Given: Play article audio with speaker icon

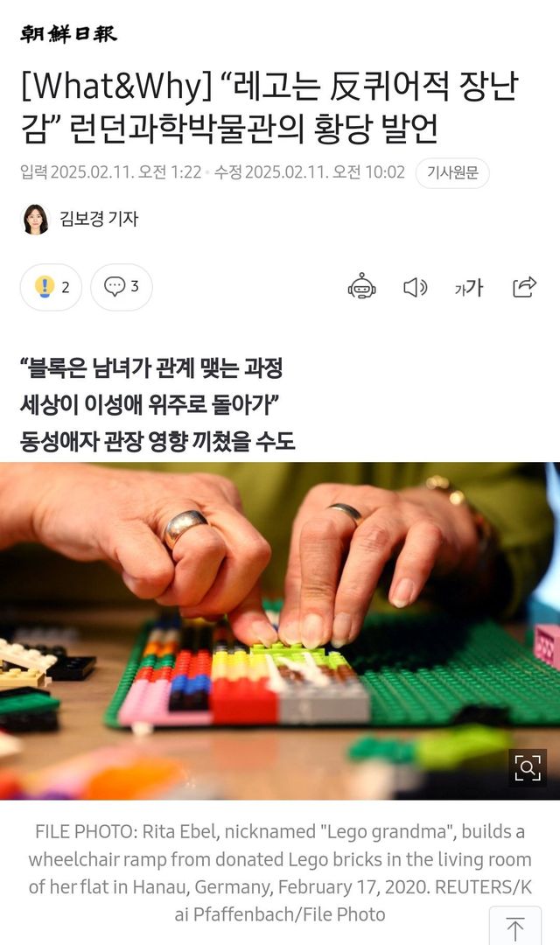Looking at the screenshot, I should coord(416,288).
